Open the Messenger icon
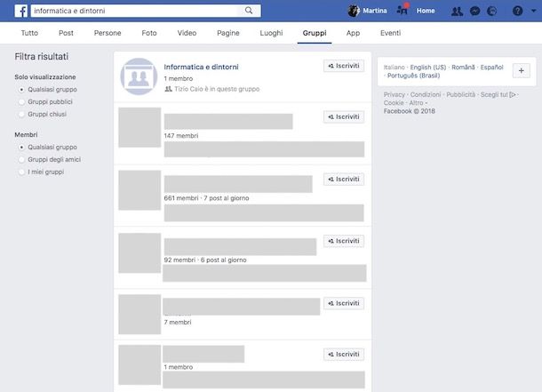The image size is (542, 392). point(474,12)
